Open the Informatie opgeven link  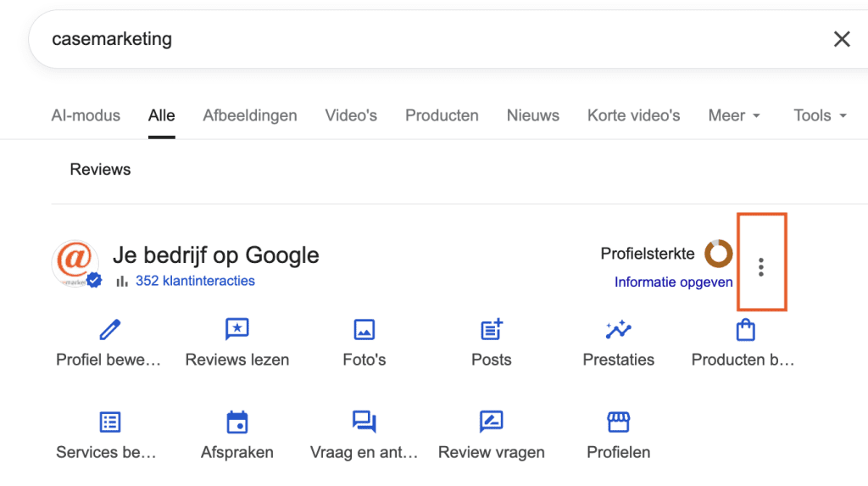click(x=673, y=282)
